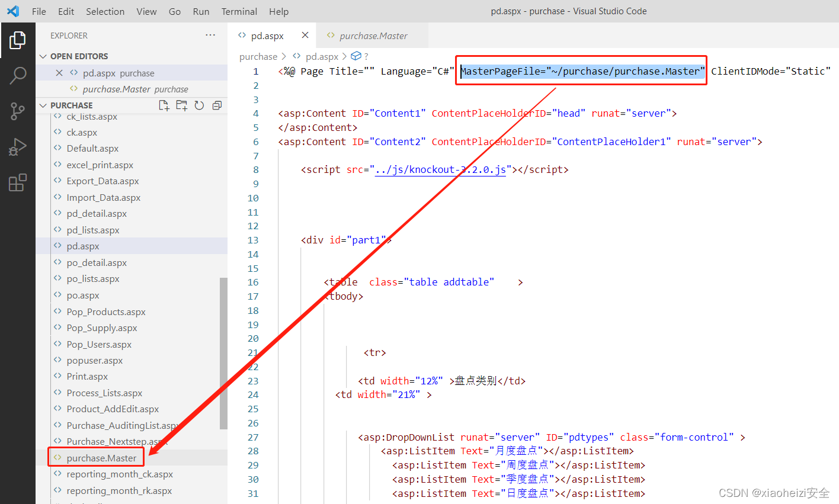Open Export_Data.aspx in file tree
This screenshot has height=504, width=839.
pos(103,181)
